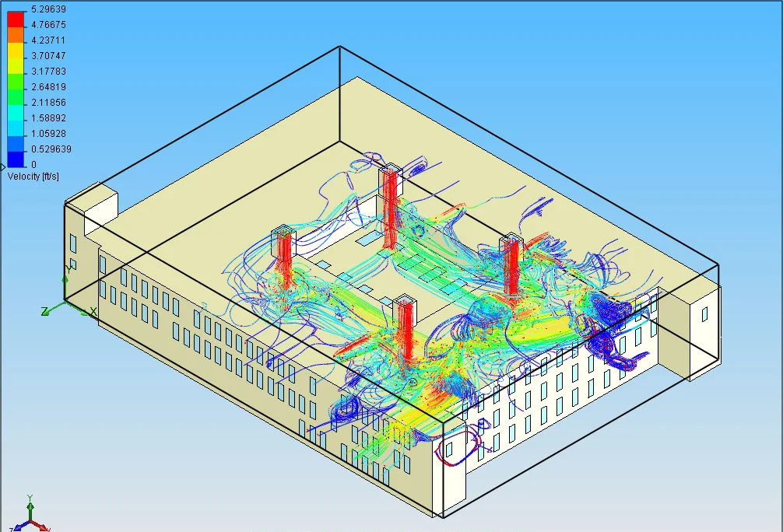Click legend minimum value 0
This screenshot has width=783, height=532.
pos(34,164)
